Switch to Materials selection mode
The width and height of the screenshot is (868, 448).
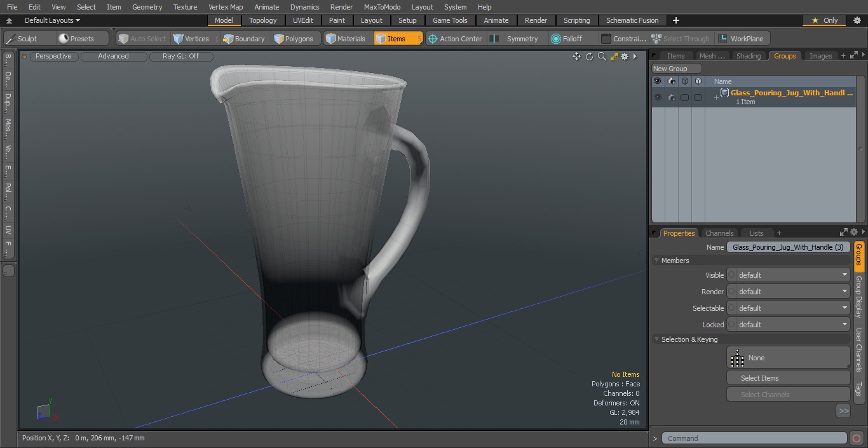pyautogui.click(x=346, y=39)
